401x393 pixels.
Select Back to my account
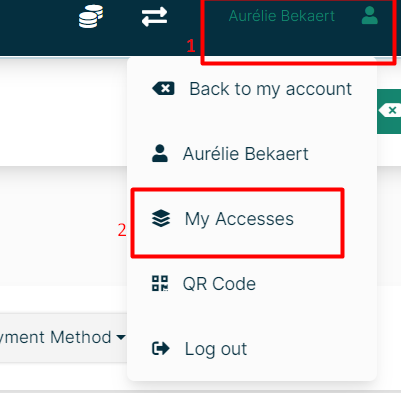pyautogui.click(x=252, y=89)
